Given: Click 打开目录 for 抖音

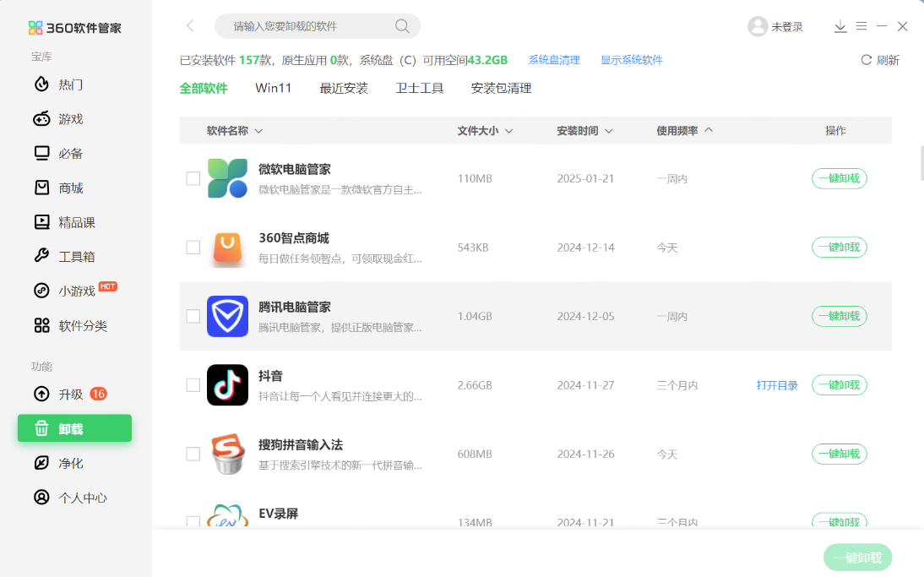Looking at the screenshot, I should pos(777,385).
